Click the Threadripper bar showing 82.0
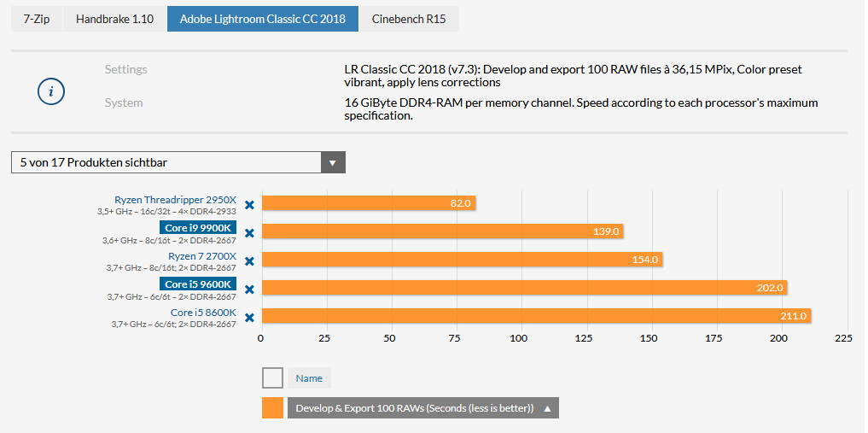868x433 pixels. [x=369, y=203]
